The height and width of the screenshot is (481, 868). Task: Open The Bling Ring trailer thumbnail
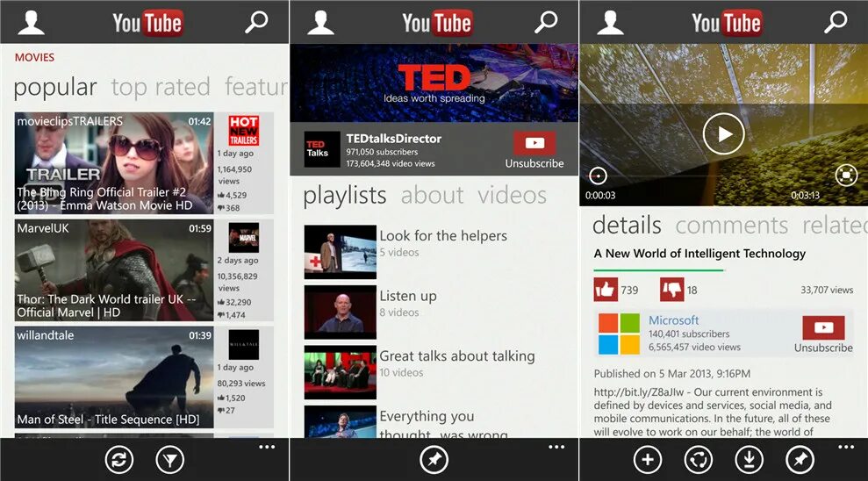pyautogui.click(x=114, y=163)
